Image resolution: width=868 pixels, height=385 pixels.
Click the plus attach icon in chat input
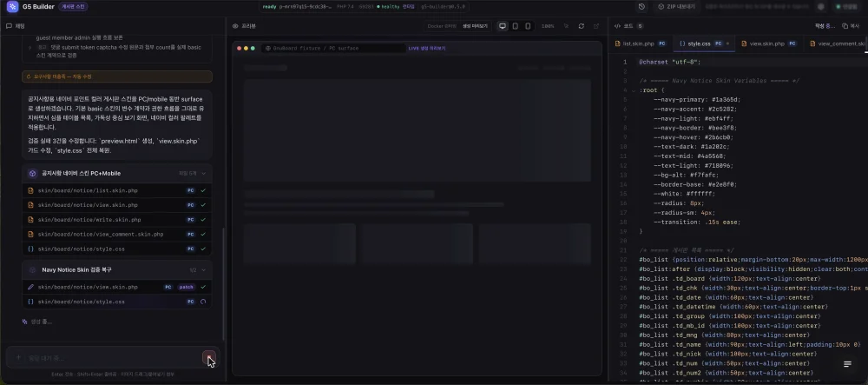17,357
